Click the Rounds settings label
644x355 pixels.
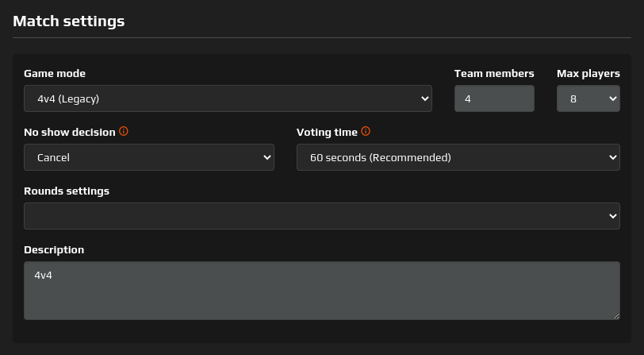tap(67, 191)
